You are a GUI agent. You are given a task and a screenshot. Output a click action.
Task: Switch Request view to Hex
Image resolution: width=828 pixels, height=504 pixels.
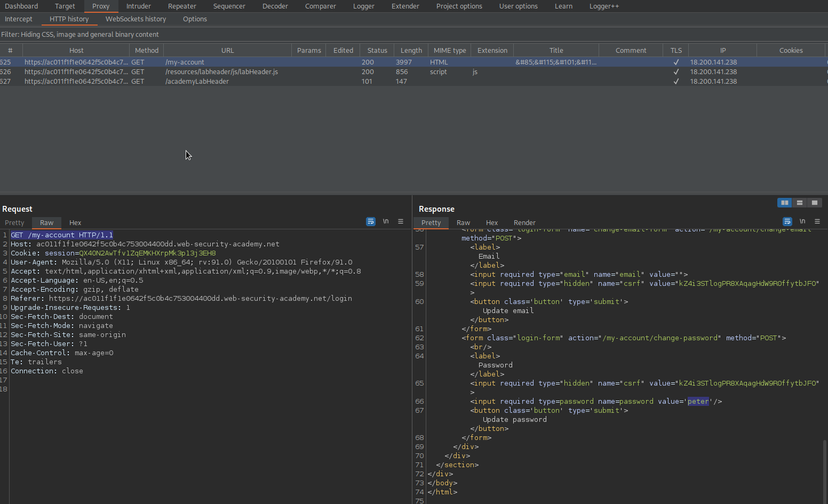point(75,223)
